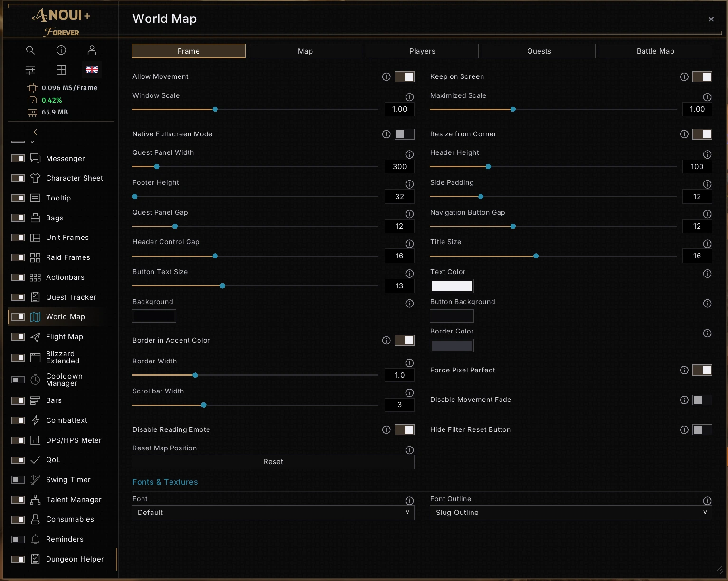
Task: Open the Font Outline dropdown
Action: point(571,513)
